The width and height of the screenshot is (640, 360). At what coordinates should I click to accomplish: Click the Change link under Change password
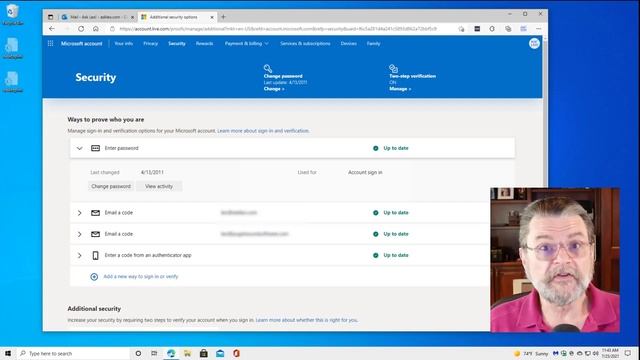[x=274, y=89]
